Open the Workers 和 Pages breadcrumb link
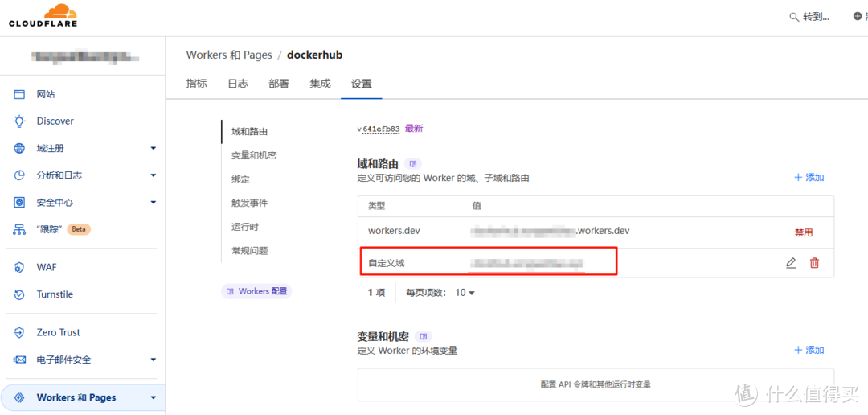868x415 pixels. point(229,55)
